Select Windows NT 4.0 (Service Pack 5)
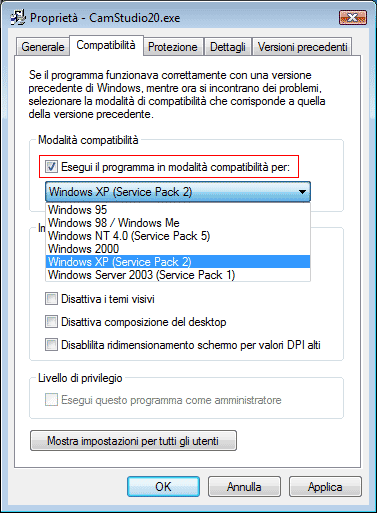 coord(178,236)
